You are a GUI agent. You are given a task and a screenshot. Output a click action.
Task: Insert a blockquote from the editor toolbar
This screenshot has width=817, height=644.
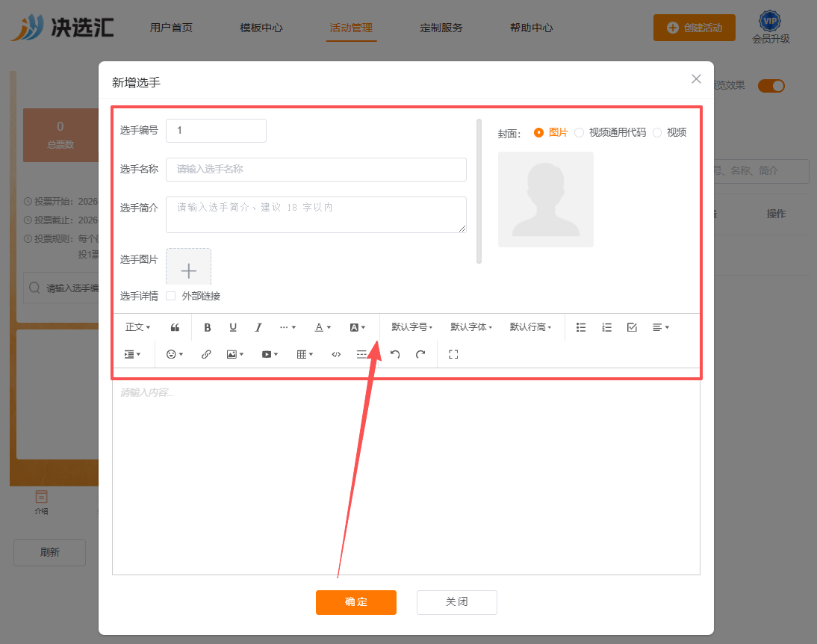175,327
